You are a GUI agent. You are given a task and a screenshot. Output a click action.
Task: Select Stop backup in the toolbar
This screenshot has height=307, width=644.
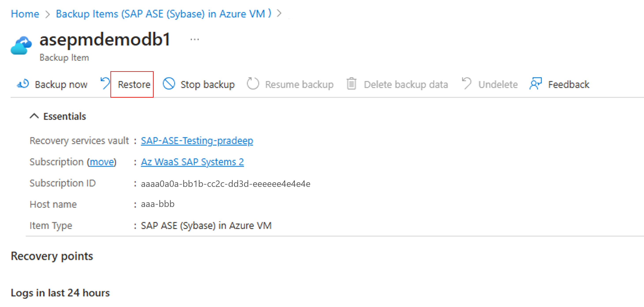(x=207, y=84)
